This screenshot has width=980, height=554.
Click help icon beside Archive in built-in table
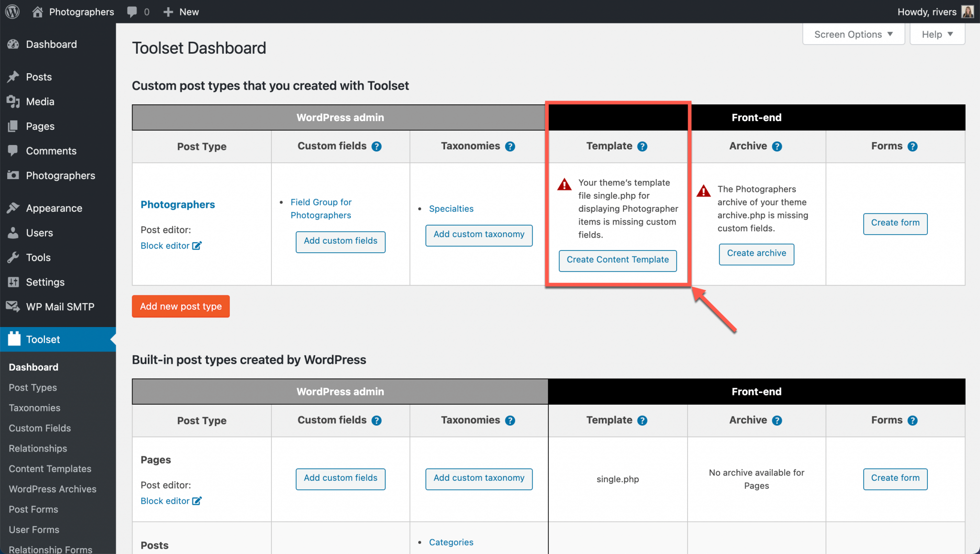777,420
